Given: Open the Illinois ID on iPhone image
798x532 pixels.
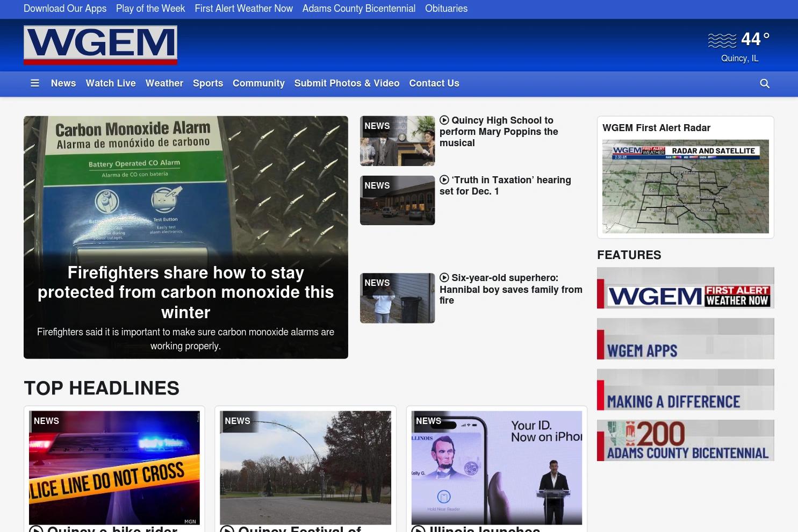Looking at the screenshot, I should coord(497,468).
